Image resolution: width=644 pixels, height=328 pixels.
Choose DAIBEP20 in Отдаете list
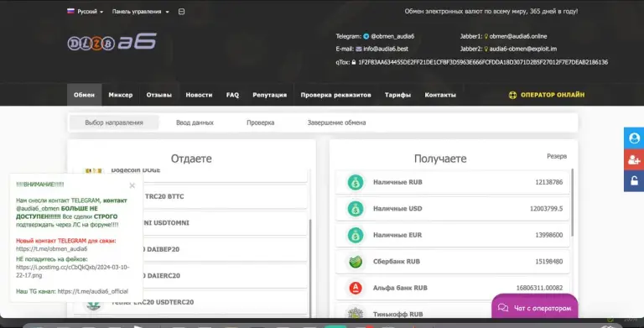[225, 249]
